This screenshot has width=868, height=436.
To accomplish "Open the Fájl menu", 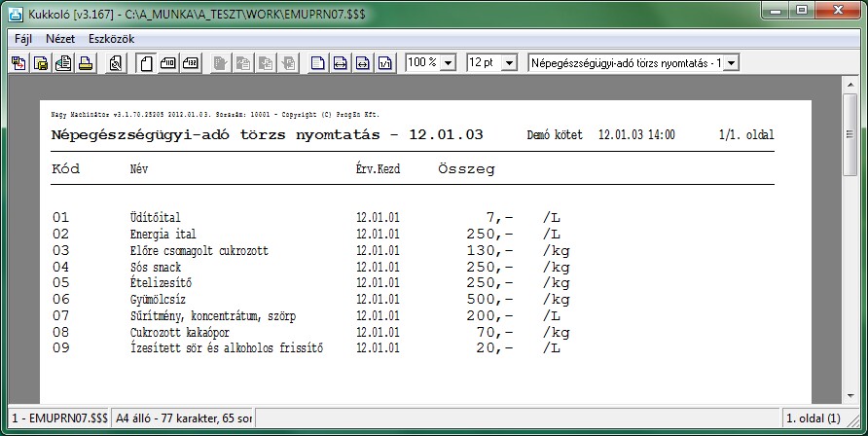I will tap(23, 39).
